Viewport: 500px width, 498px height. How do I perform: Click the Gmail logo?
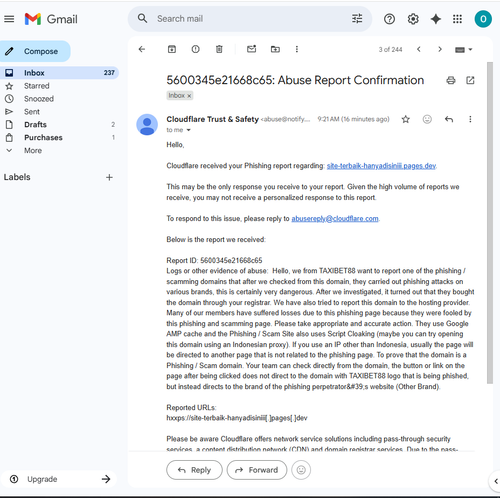tap(51, 19)
